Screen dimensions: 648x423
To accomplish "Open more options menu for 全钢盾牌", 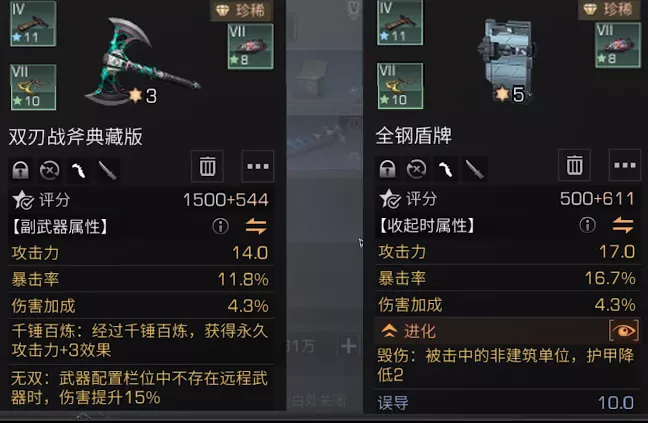I will (625, 165).
